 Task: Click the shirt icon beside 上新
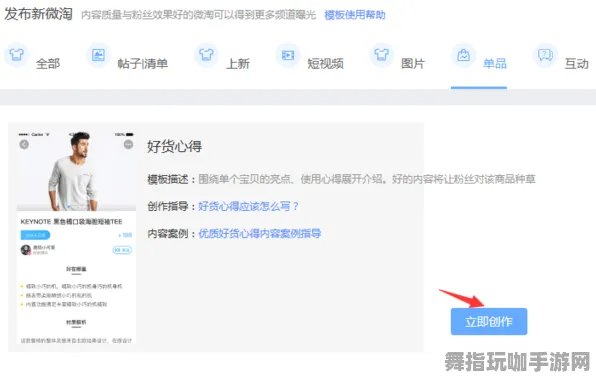click(206, 55)
